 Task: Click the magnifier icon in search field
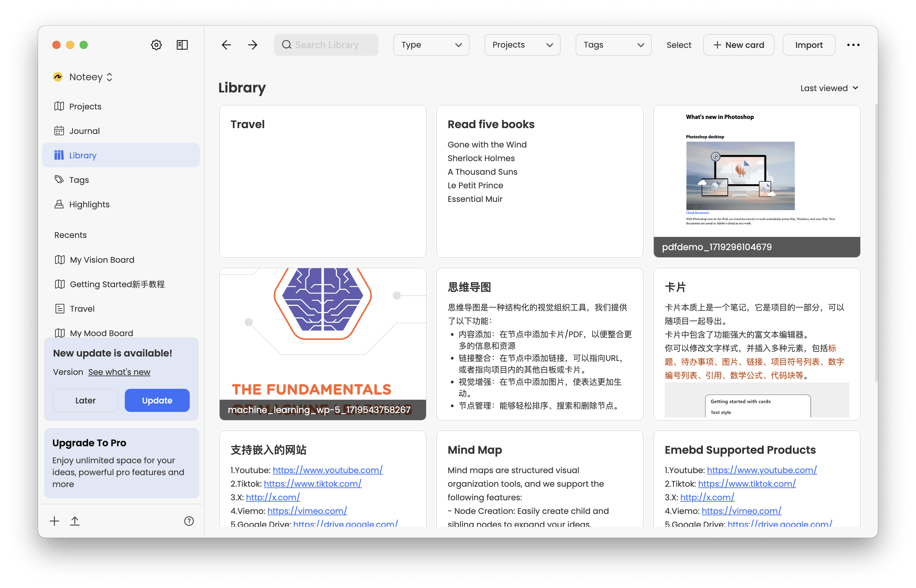click(287, 45)
